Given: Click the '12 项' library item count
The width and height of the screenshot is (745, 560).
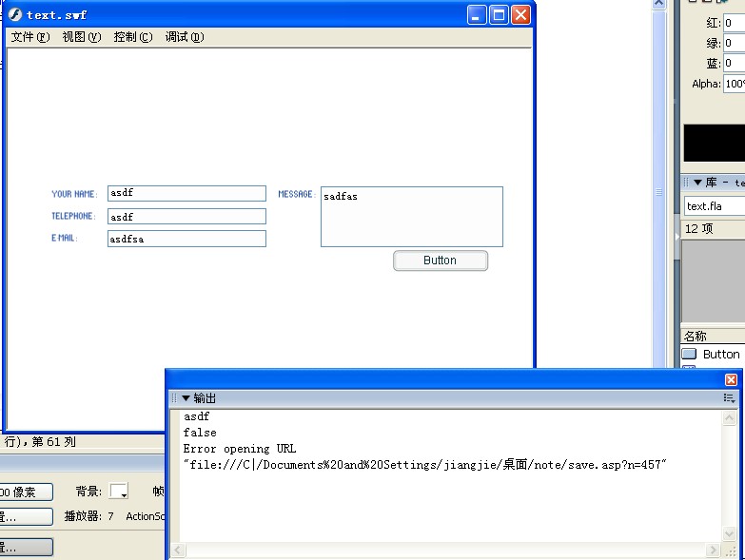Looking at the screenshot, I should (x=699, y=229).
